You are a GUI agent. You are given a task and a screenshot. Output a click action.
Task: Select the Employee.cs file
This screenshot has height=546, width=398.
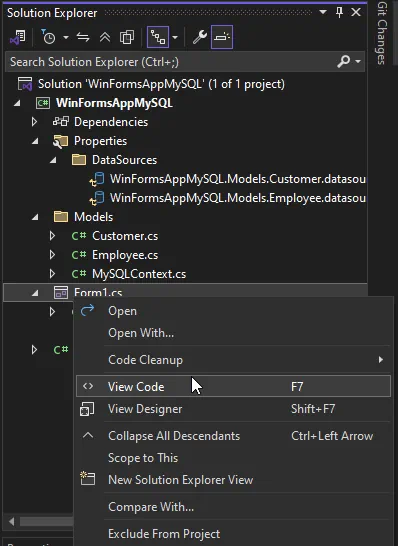pos(125,255)
